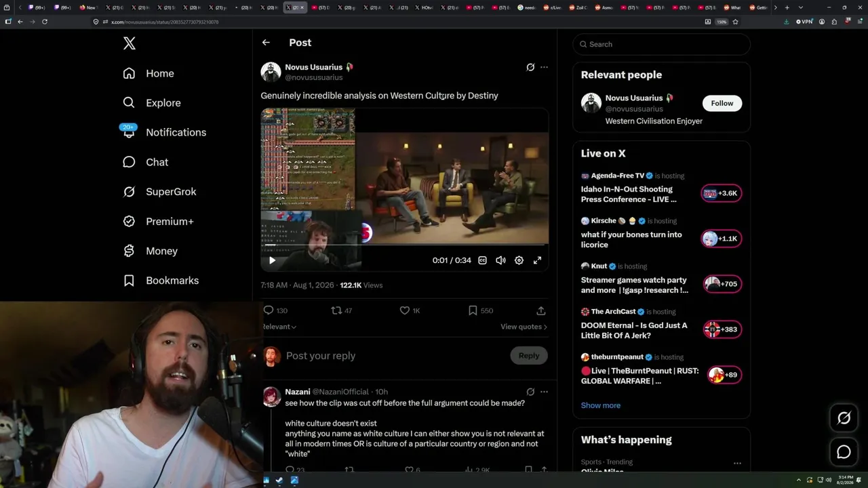
Task: Click the Reply button
Action: point(529,356)
